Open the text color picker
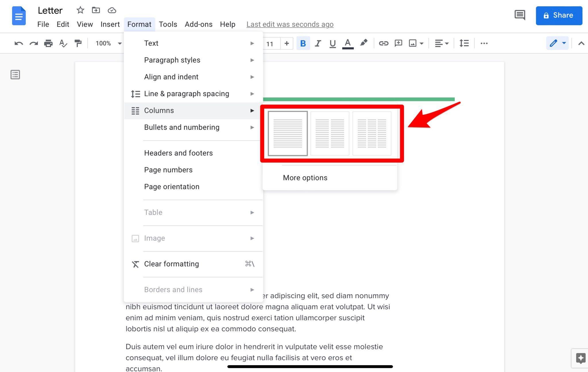The image size is (588, 372). (x=347, y=43)
